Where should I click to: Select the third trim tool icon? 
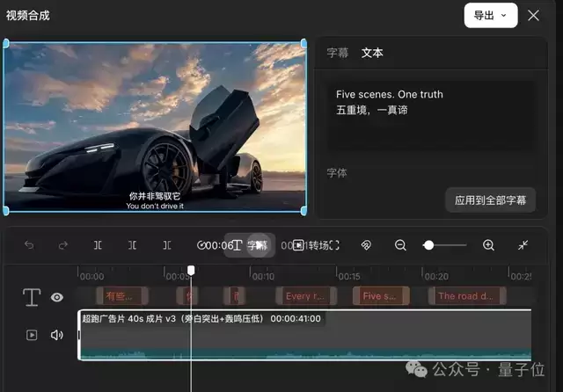(x=167, y=245)
